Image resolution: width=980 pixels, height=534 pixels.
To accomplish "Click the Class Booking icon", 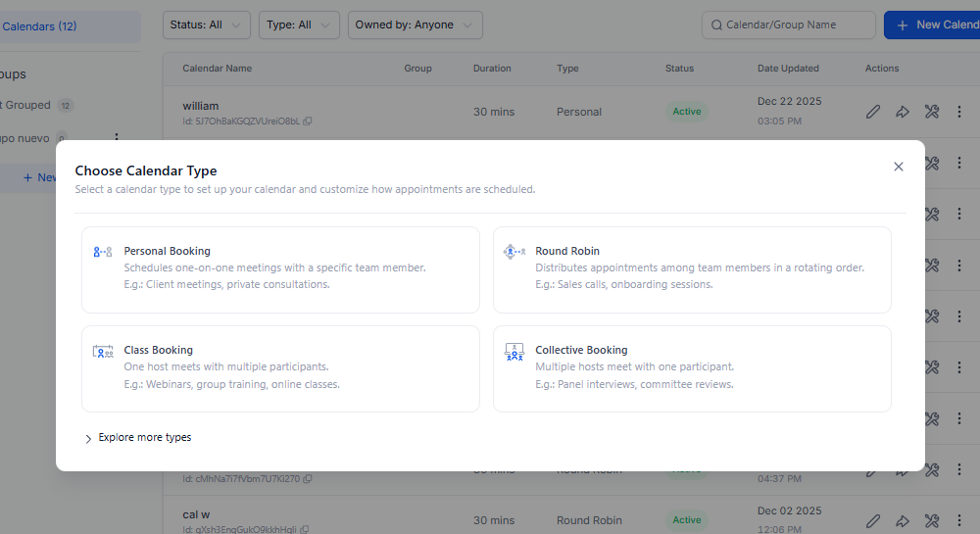I will coord(103,352).
